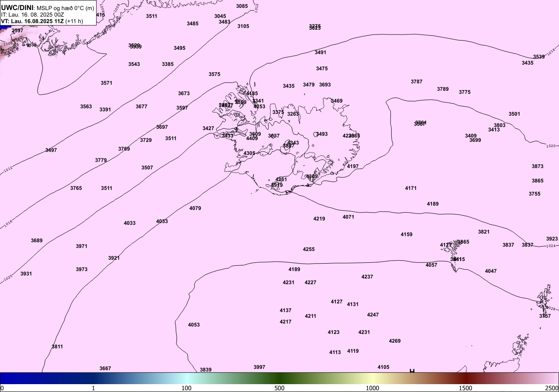Screen dimensions: 559x392
Task: Click the height value 4079
Action: click(195, 208)
